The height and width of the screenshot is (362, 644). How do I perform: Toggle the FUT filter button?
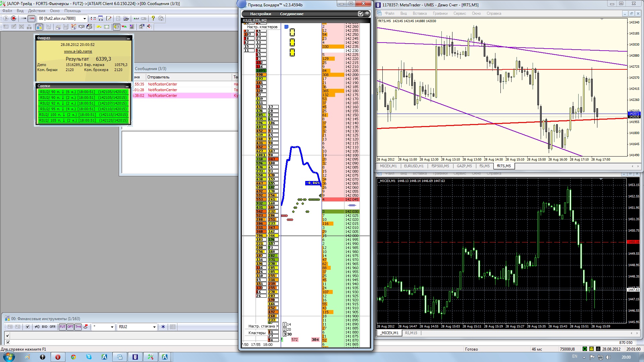coord(62,327)
